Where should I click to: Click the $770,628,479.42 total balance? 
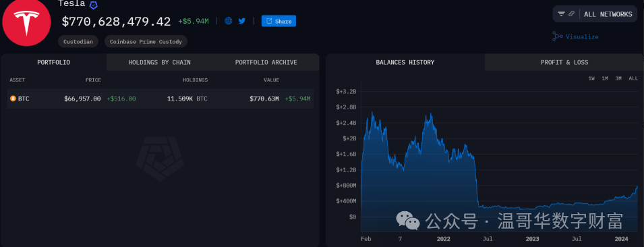point(116,22)
